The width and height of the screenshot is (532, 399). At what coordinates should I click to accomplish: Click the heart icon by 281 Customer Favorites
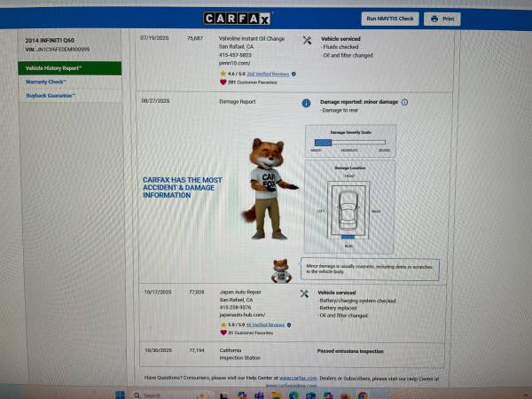point(223,82)
